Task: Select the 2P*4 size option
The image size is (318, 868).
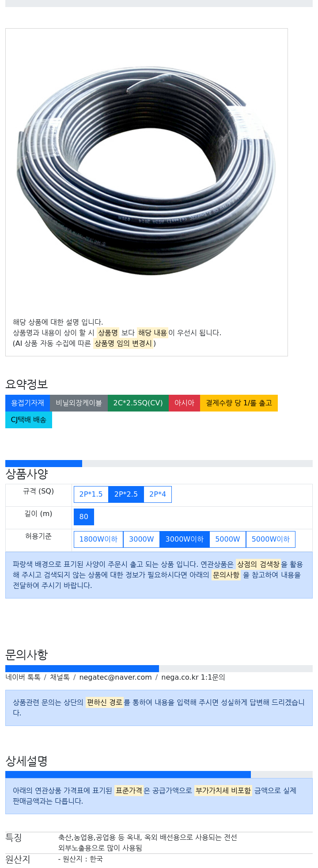Action: [x=158, y=494]
